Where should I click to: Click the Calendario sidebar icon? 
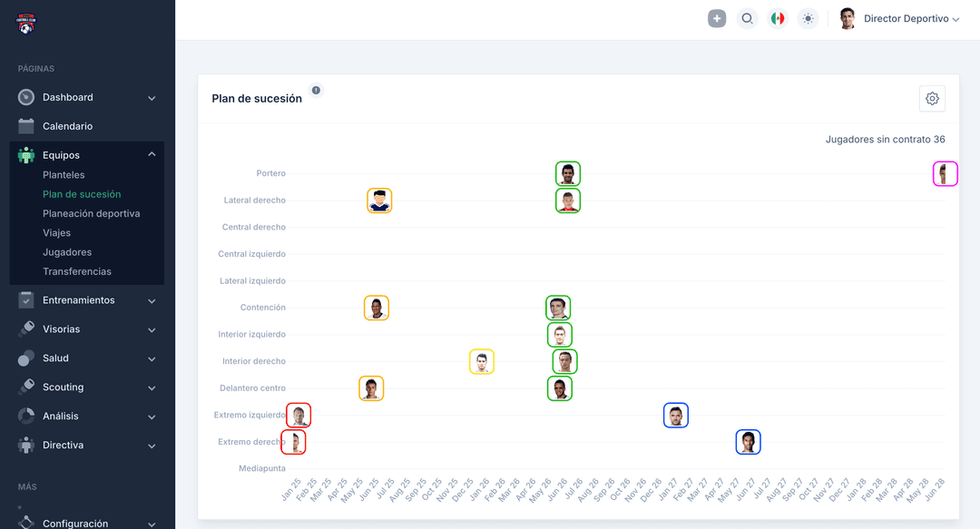click(x=26, y=126)
